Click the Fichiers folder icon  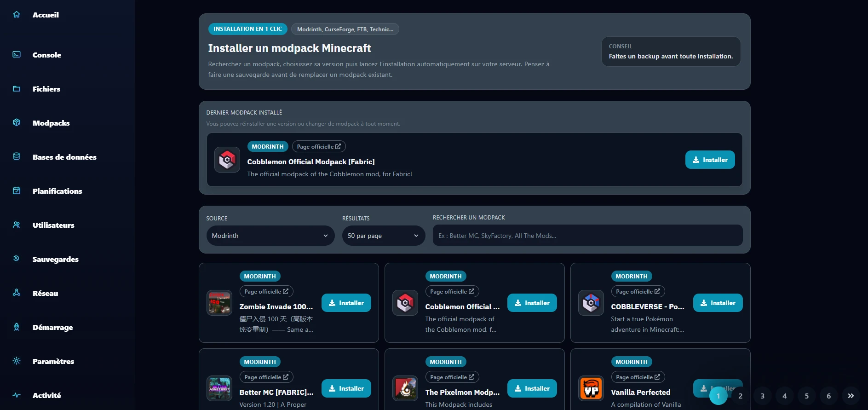click(x=17, y=88)
